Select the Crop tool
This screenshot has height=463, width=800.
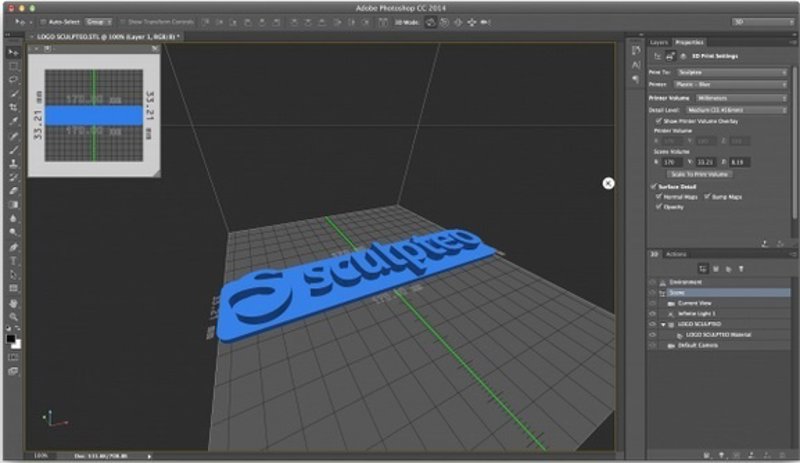(x=13, y=106)
